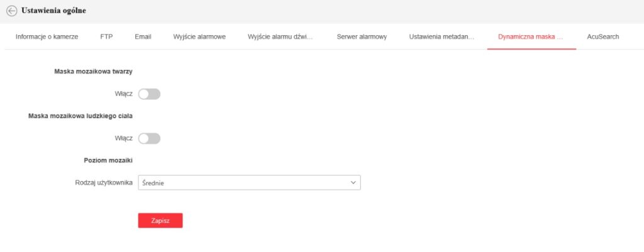Open the Email tab
This screenshot has height=252, width=644.
tap(143, 36)
